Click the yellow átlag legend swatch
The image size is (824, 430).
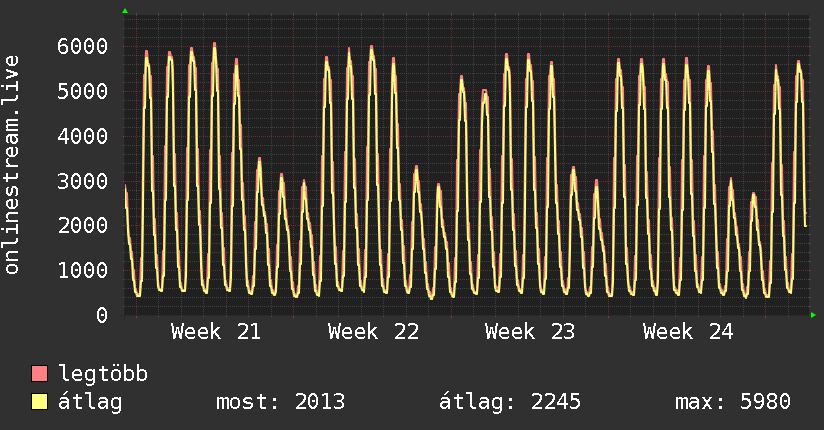[39, 402]
